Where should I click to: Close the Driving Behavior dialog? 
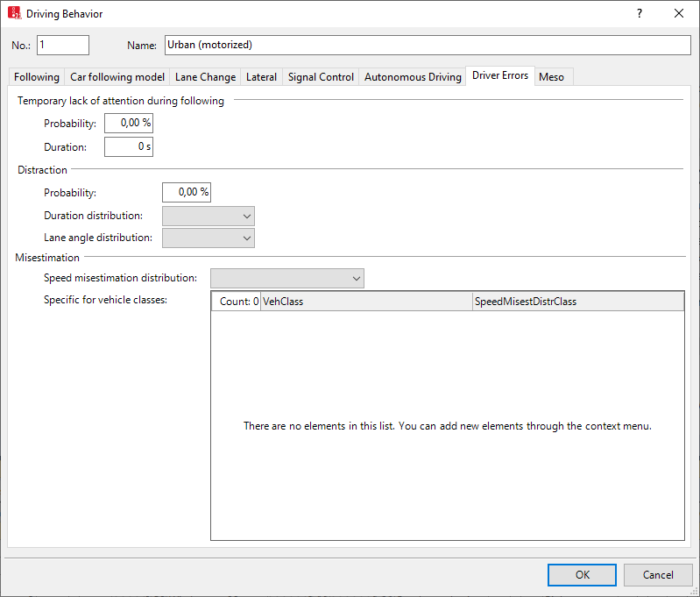click(678, 14)
